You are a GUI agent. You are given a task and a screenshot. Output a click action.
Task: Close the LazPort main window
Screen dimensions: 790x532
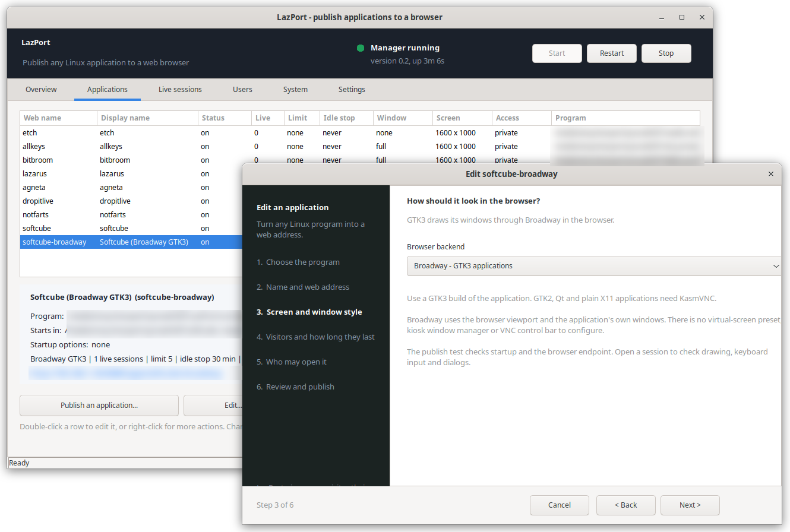[x=702, y=17]
